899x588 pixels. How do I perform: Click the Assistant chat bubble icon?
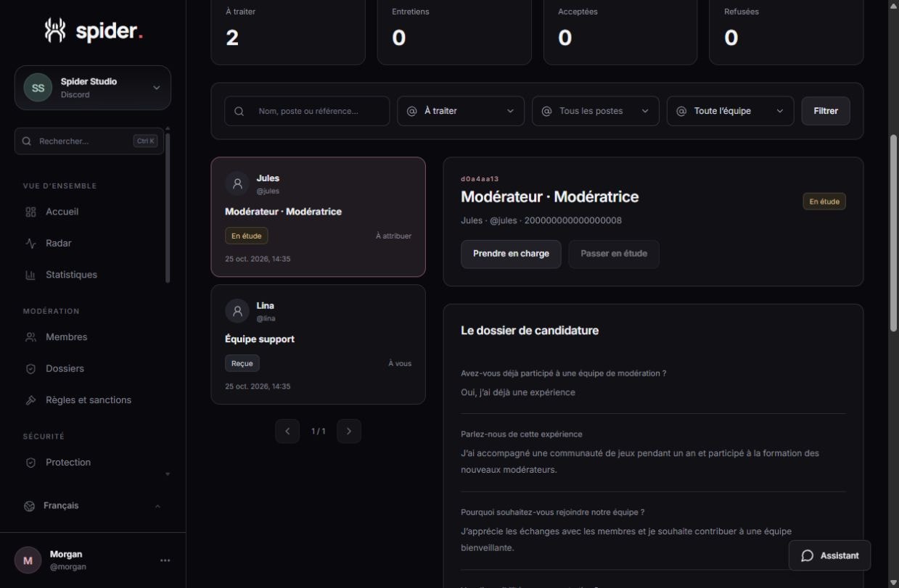pyautogui.click(x=807, y=556)
